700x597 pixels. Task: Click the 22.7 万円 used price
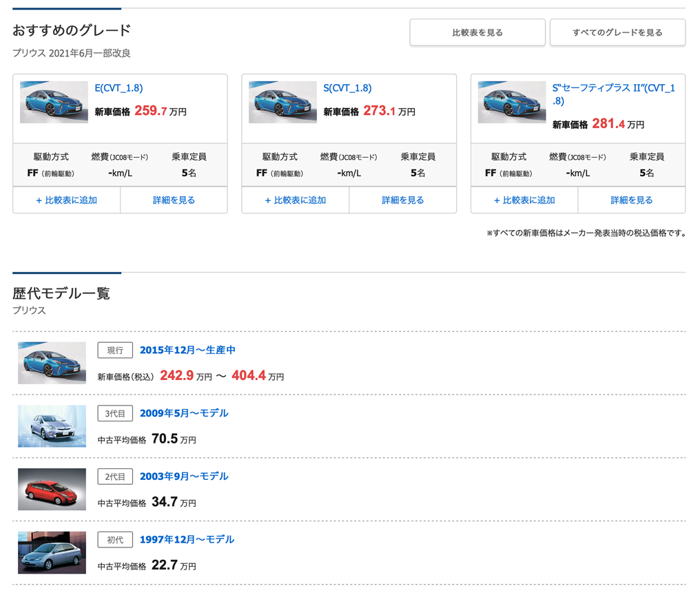tap(174, 565)
